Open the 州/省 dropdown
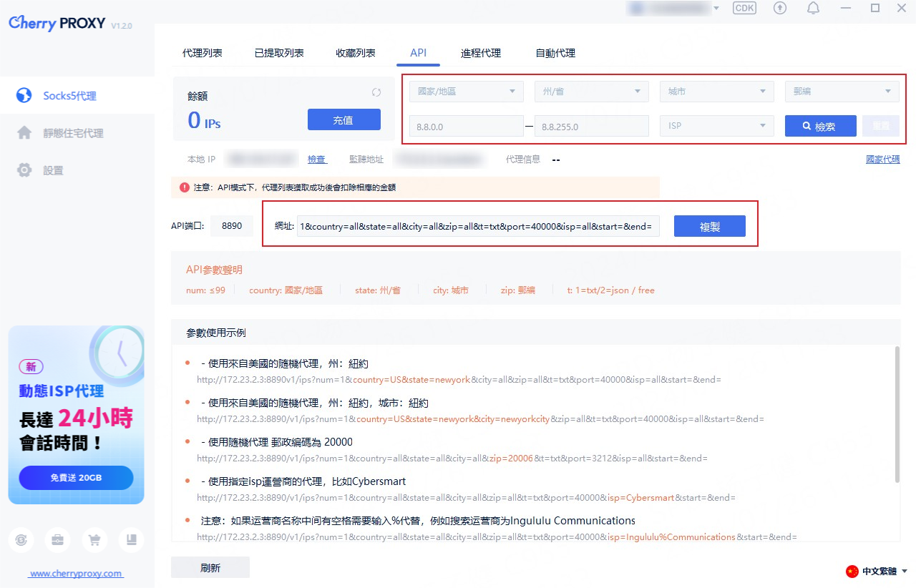Viewport: 916px width, 588px height. coord(591,92)
